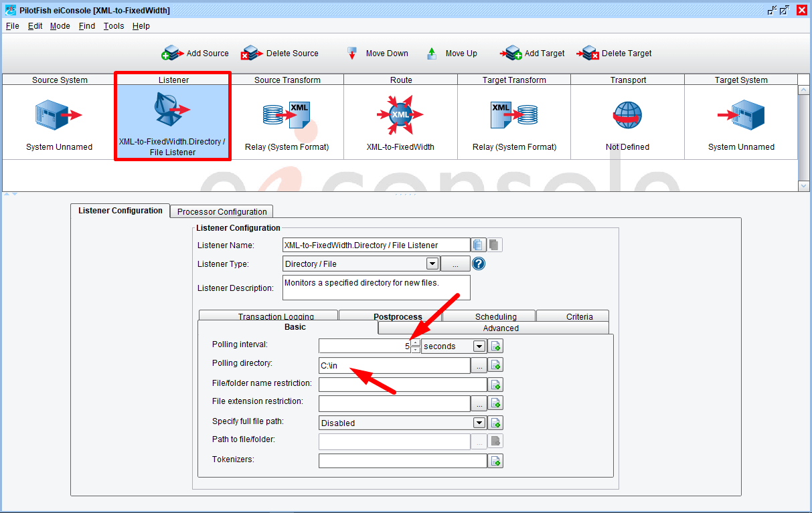
Task: Click add-expression icon for Polling directory
Action: point(496,365)
